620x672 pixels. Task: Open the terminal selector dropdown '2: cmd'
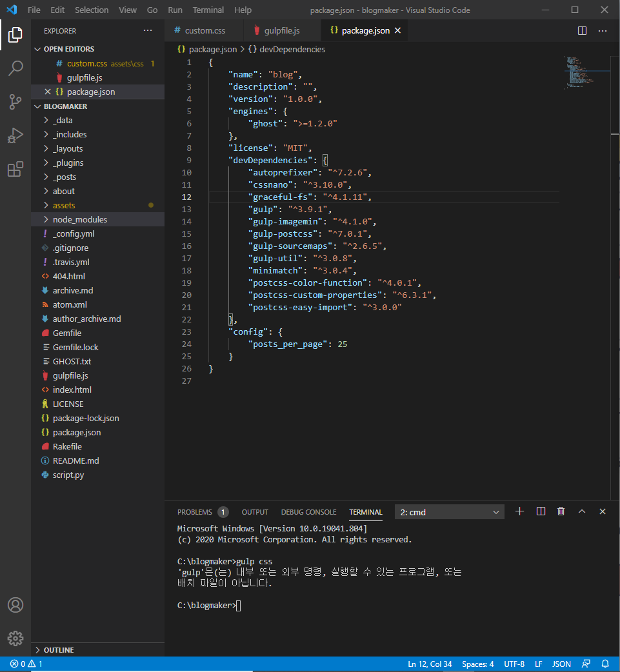449,512
